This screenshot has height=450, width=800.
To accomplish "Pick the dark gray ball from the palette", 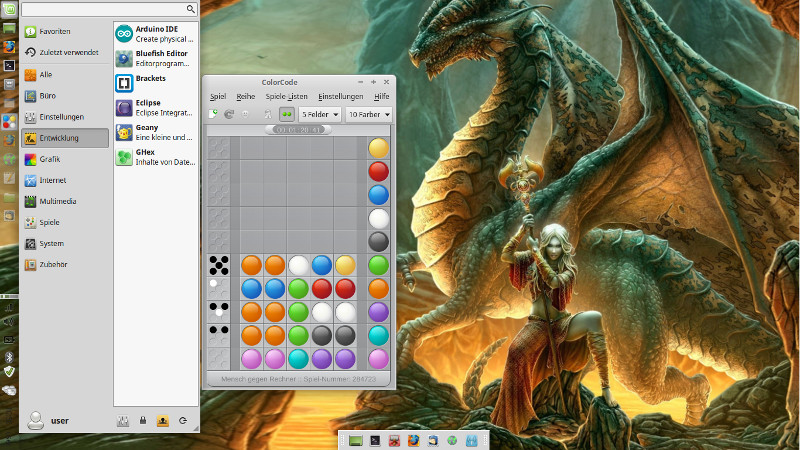I will click(379, 242).
